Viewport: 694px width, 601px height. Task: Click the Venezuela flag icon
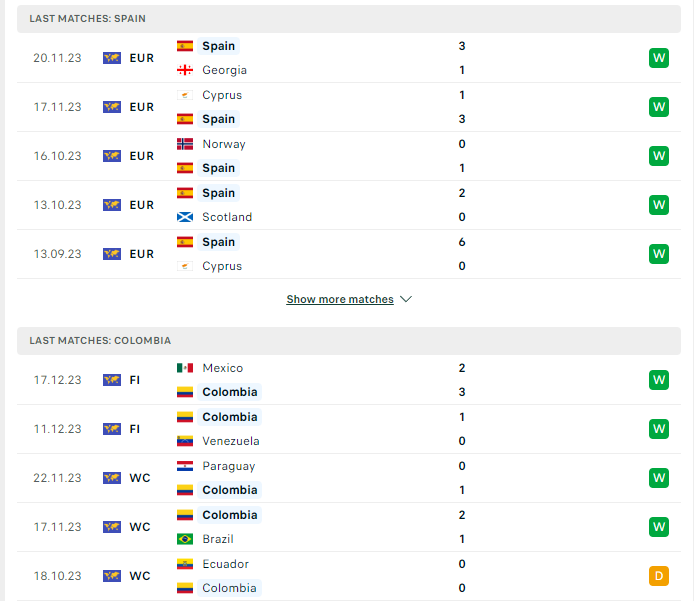click(185, 441)
